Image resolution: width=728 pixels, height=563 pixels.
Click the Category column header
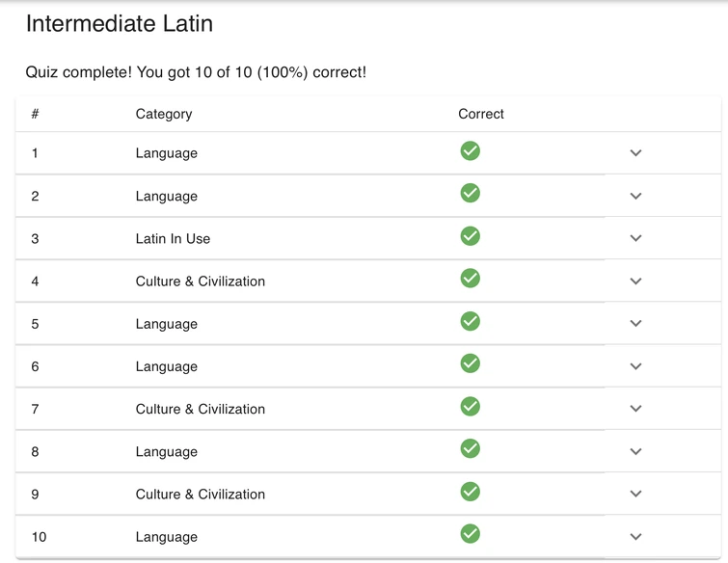[164, 114]
